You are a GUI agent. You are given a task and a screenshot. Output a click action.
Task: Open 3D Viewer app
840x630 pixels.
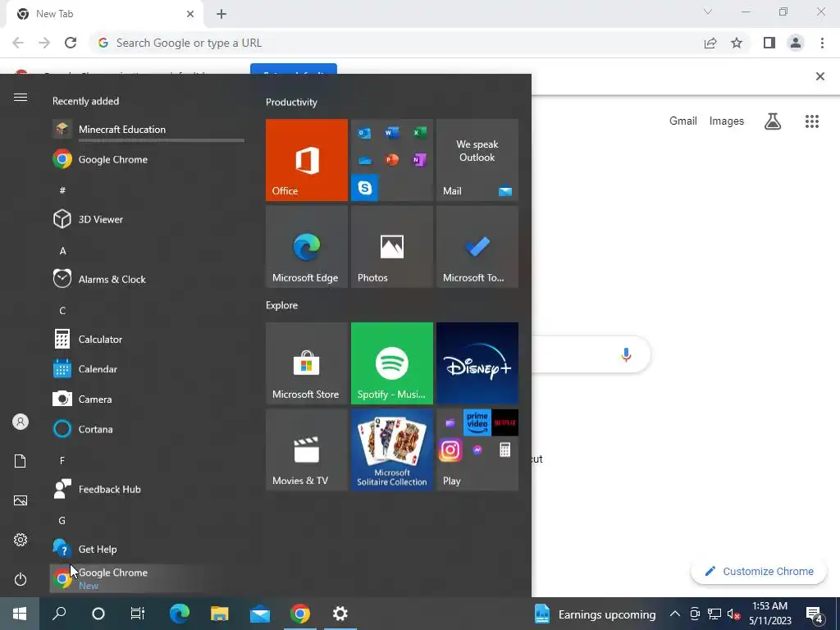point(148,219)
